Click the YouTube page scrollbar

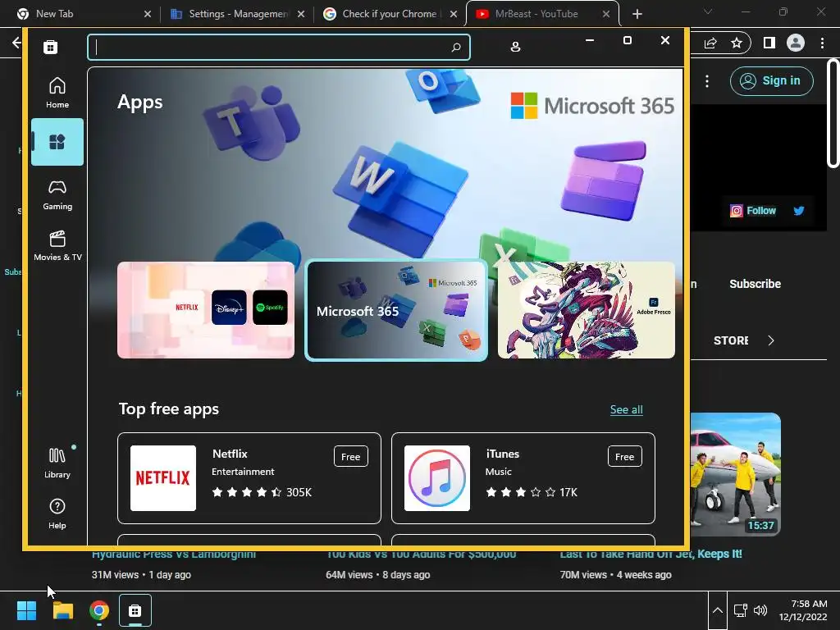point(833,113)
